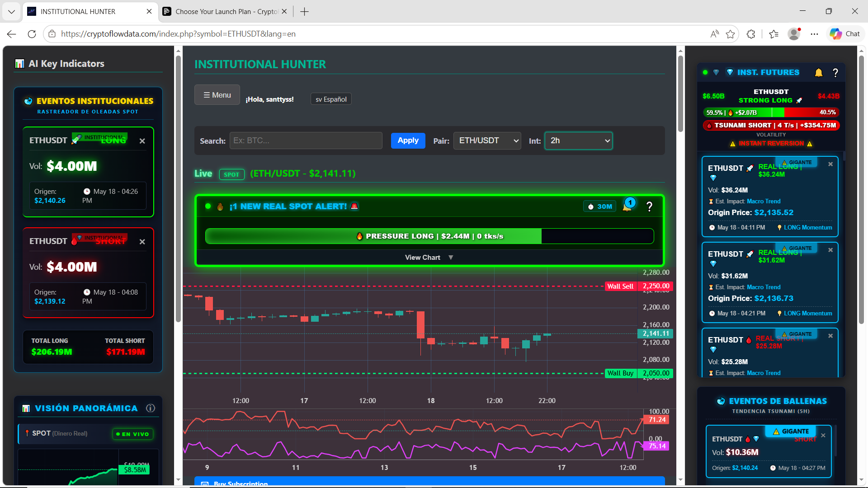Expand the View Chart section

click(429, 258)
